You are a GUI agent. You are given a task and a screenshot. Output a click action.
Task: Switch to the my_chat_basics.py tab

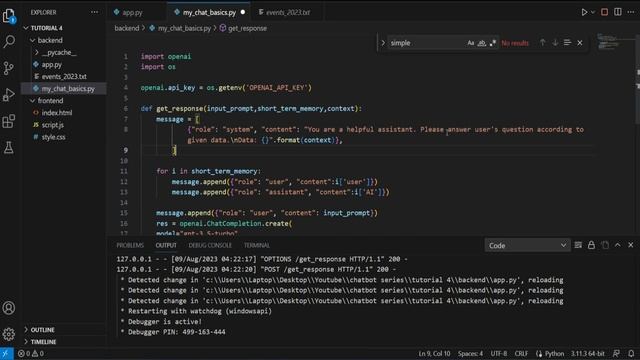click(209, 13)
